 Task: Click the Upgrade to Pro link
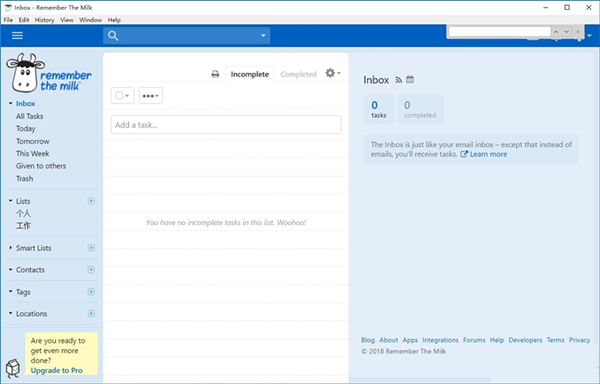click(57, 370)
